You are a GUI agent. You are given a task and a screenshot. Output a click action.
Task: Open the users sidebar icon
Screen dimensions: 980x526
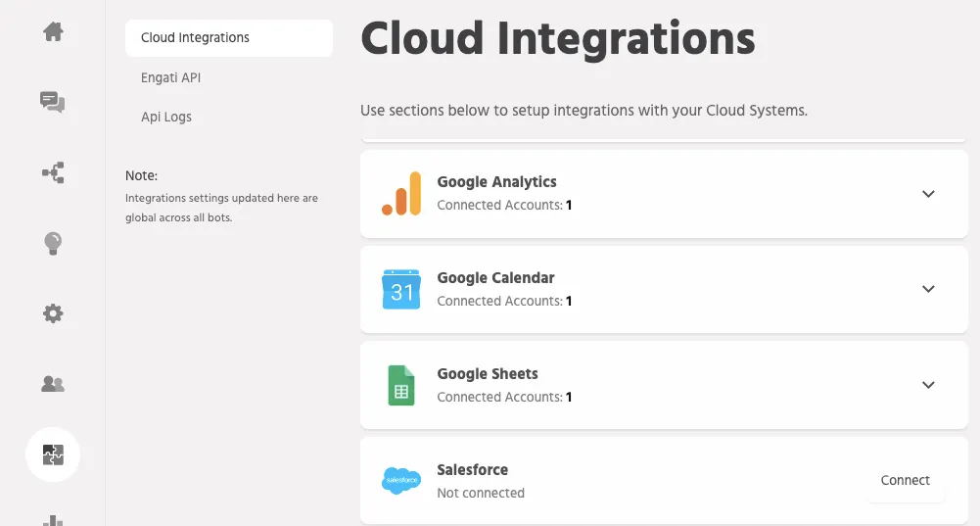pyautogui.click(x=53, y=384)
